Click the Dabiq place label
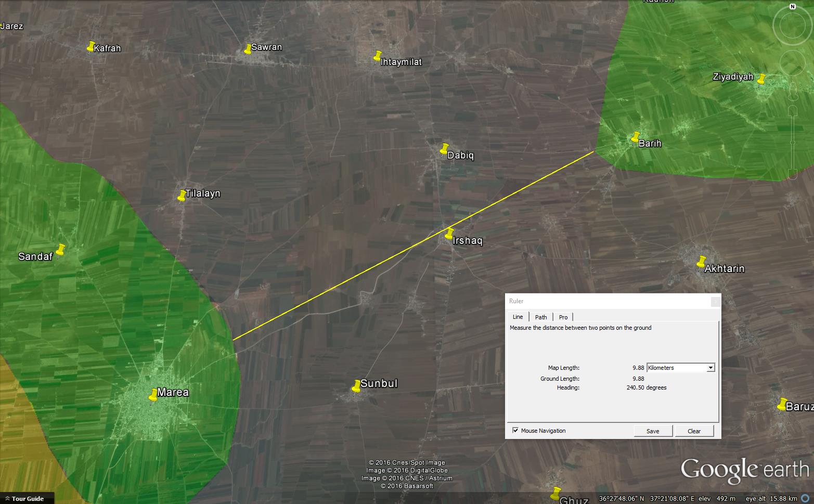The height and width of the screenshot is (504, 814). pos(460,155)
